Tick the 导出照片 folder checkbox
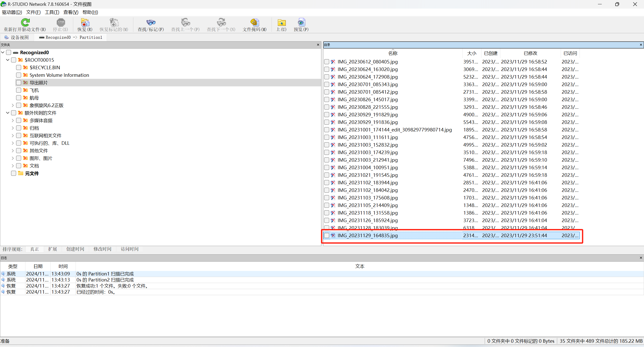 [19, 83]
